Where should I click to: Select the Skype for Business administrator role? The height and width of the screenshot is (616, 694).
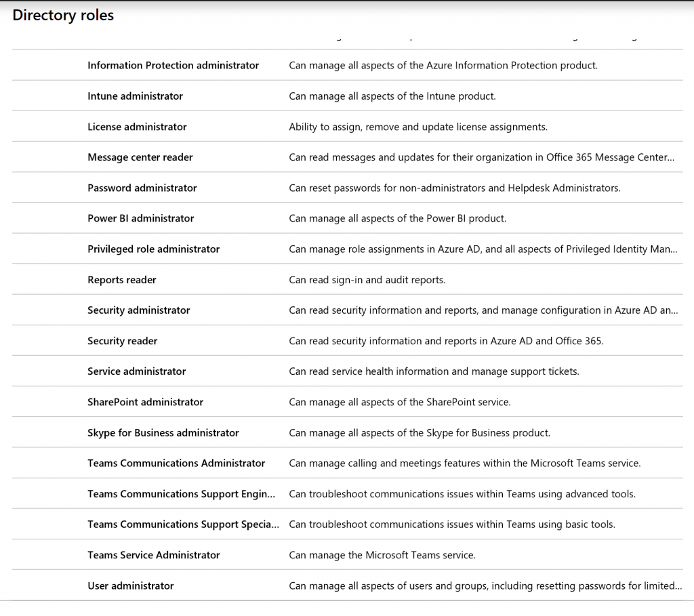tap(163, 432)
